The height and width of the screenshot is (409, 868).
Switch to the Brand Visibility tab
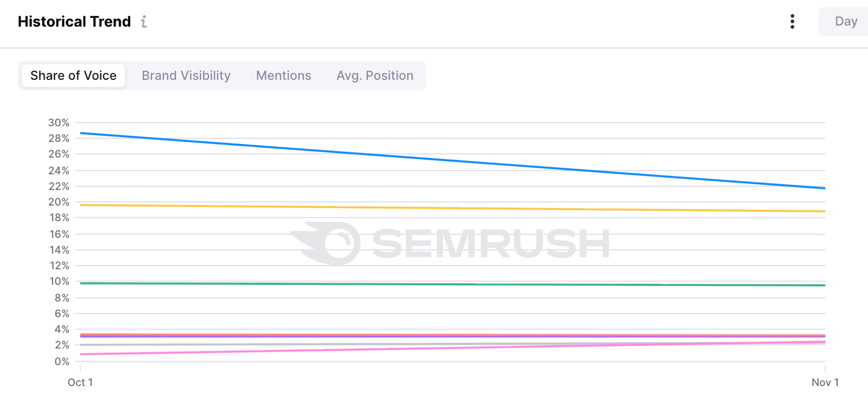click(x=186, y=75)
